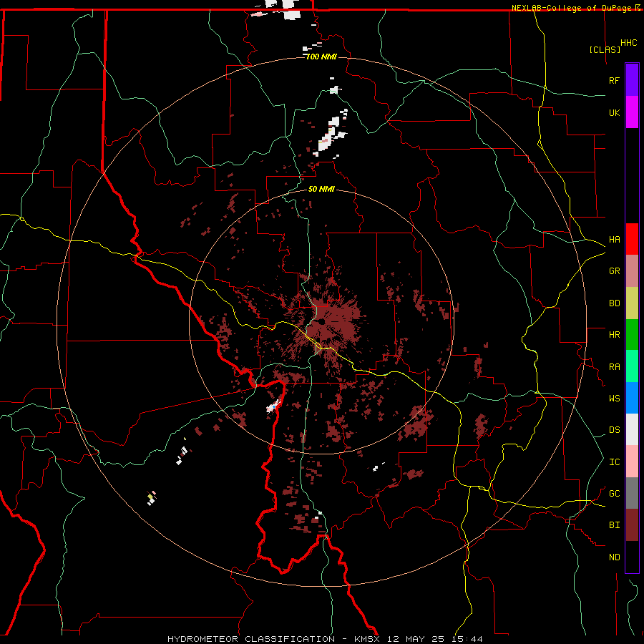Click the BI legend label
The image size is (644, 644).
pyautogui.click(x=614, y=525)
